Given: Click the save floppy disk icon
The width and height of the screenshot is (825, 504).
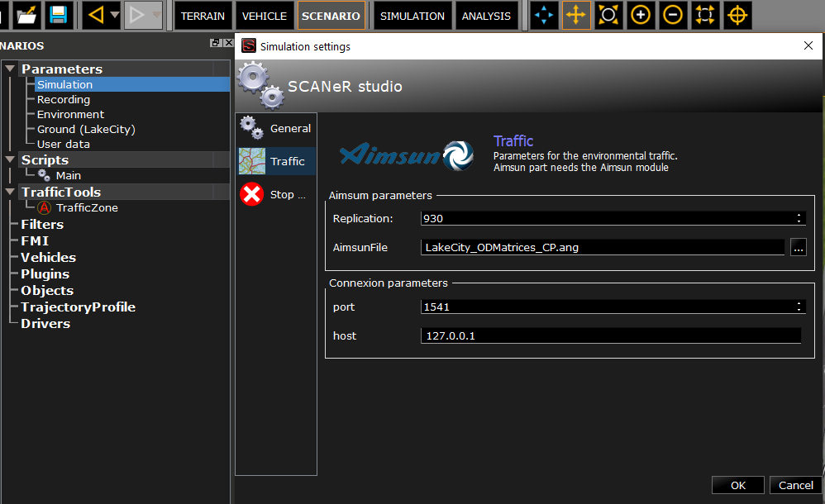Looking at the screenshot, I should pyautogui.click(x=58, y=15).
